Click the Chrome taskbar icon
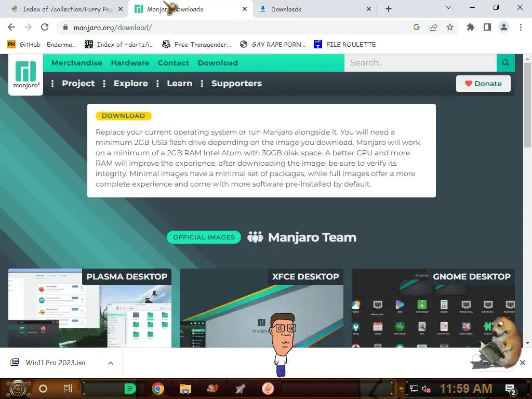The width and height of the screenshot is (532, 399). 158,389
